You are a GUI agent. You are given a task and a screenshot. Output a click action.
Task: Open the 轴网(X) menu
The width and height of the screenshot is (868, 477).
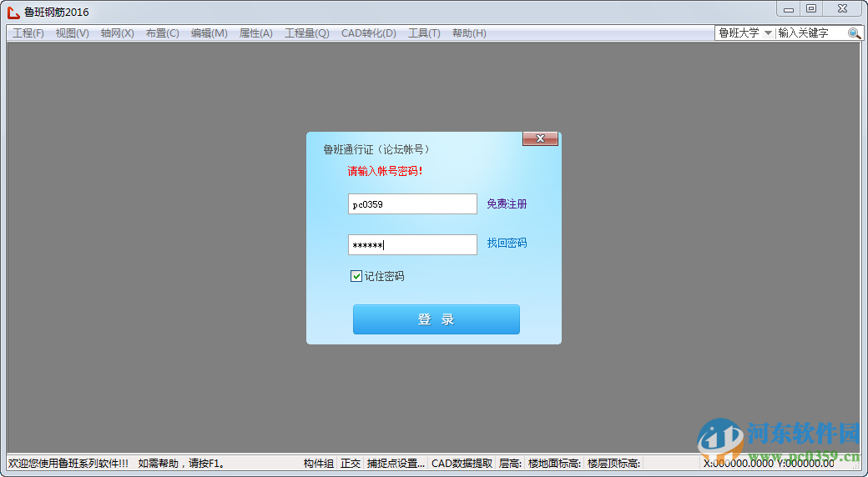(118, 33)
